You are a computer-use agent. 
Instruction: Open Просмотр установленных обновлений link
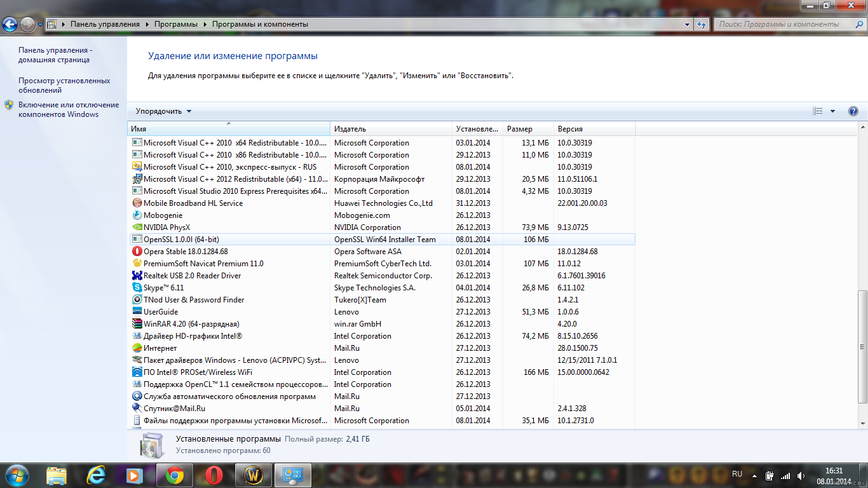pos(64,85)
